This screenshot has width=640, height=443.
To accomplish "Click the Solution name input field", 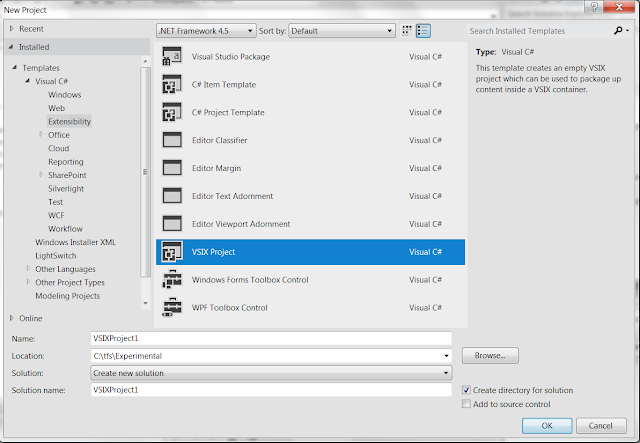I will 271,390.
